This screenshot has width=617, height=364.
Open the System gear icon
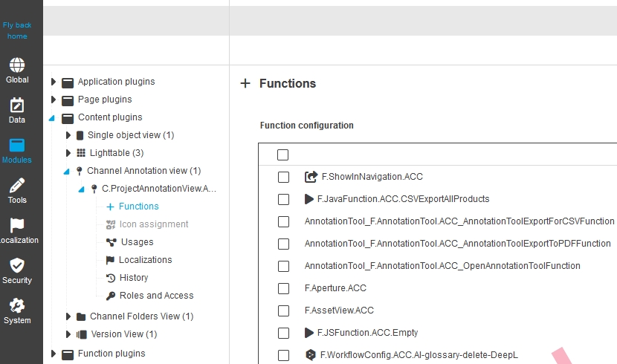click(17, 306)
